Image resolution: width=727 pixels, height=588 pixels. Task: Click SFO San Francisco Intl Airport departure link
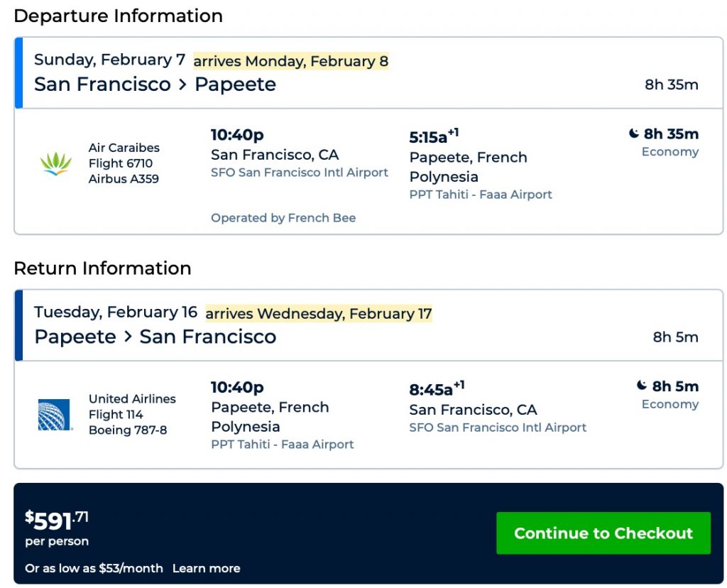tap(300, 173)
